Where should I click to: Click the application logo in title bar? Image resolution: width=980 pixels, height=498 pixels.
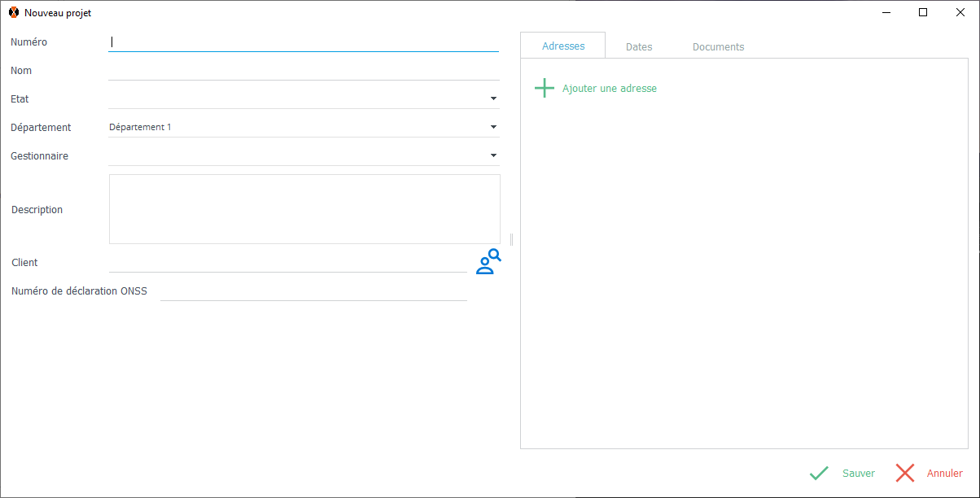[13, 13]
